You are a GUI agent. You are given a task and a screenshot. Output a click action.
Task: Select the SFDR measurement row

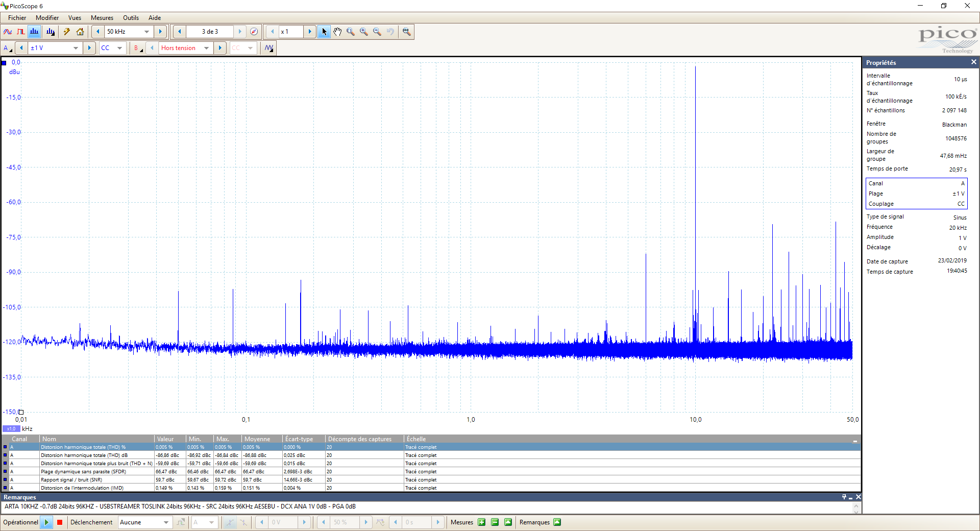[x=431, y=472]
